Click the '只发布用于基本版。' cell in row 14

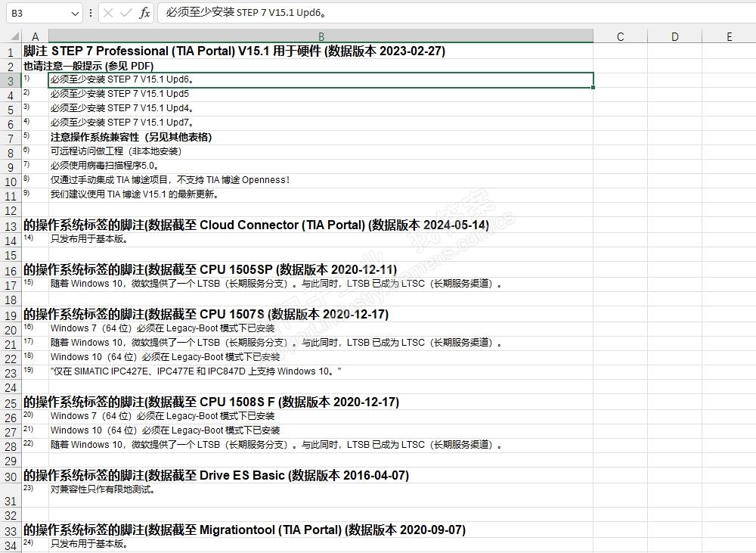click(x=321, y=239)
